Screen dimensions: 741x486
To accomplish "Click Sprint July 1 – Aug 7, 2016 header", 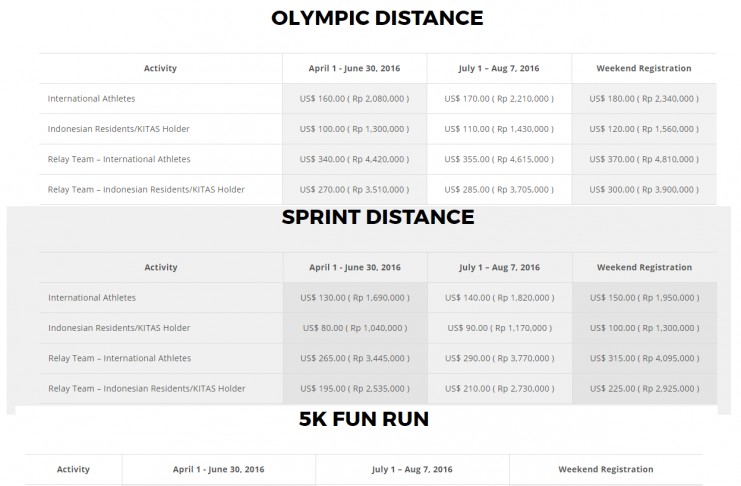I will pyautogui.click(x=500, y=268).
